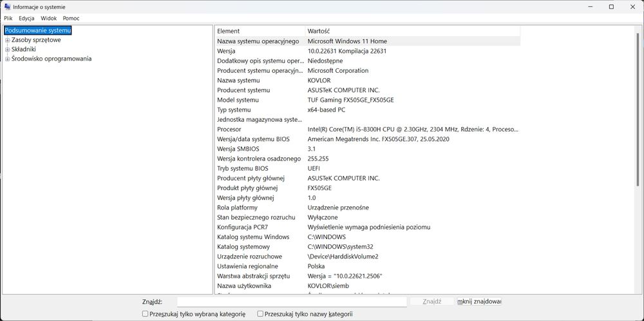
Task: Click the C:\WINDOWS\system32 value
Action: pos(341,247)
